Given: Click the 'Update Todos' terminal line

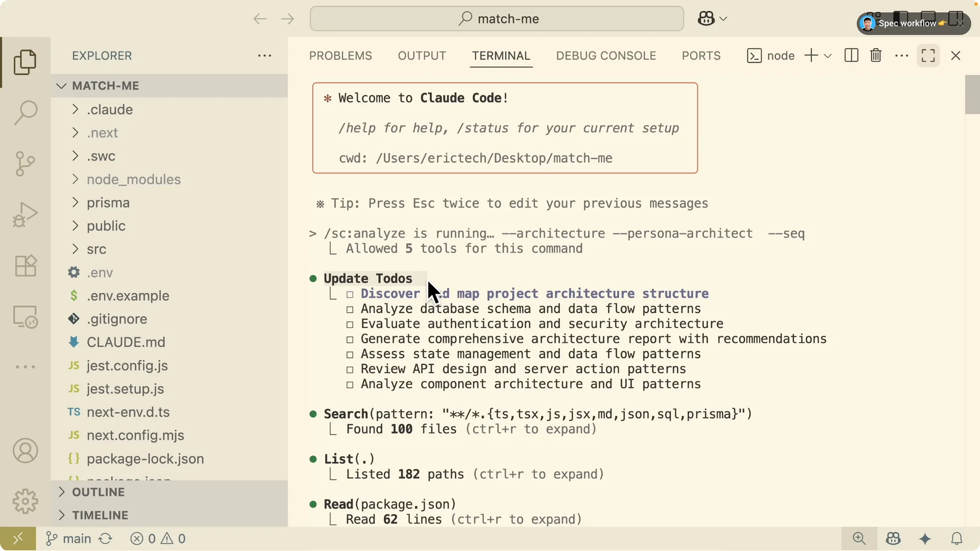Looking at the screenshot, I should pos(368,279).
